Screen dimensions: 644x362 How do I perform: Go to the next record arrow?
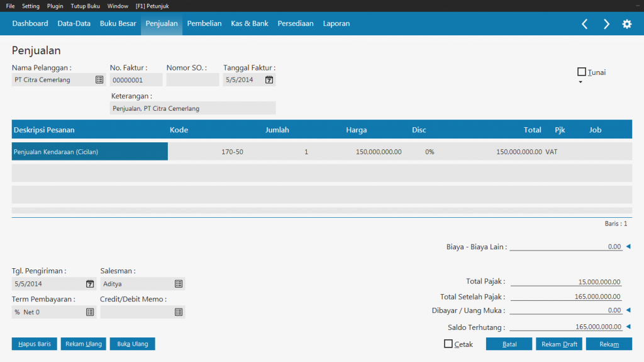[x=606, y=24]
